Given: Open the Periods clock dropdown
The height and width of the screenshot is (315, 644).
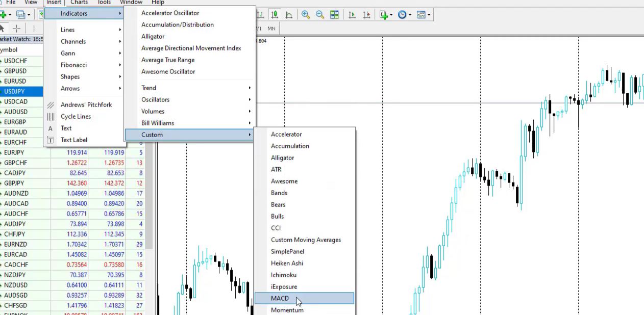Looking at the screenshot, I should coord(410,14).
